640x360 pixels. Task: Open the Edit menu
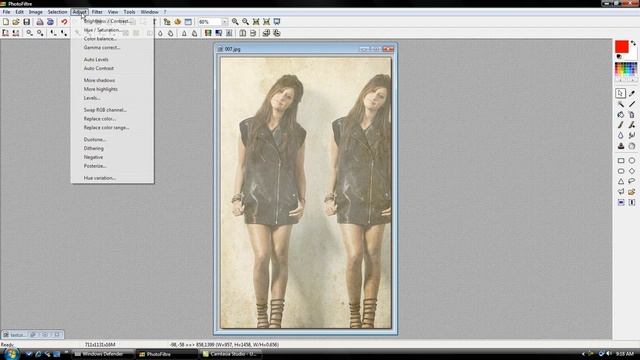(19, 12)
